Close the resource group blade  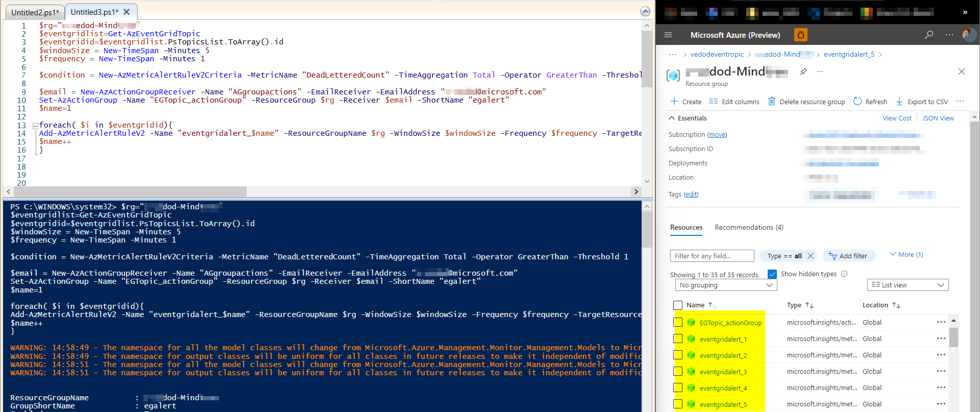[x=962, y=71]
